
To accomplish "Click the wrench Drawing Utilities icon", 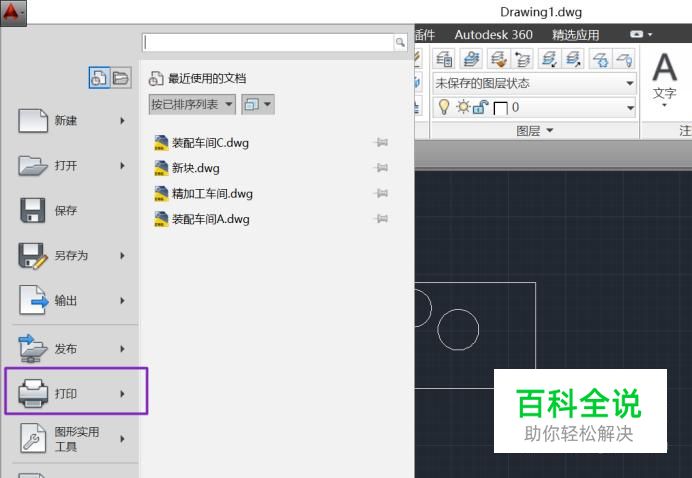I will point(33,438).
